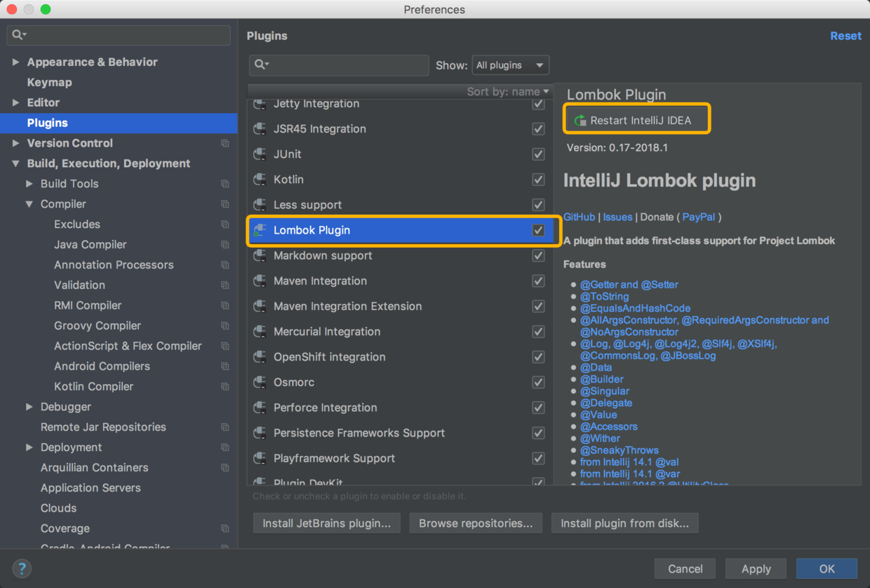
Task: Uncheck the Lombok Plugin checkbox
Action: (x=538, y=230)
